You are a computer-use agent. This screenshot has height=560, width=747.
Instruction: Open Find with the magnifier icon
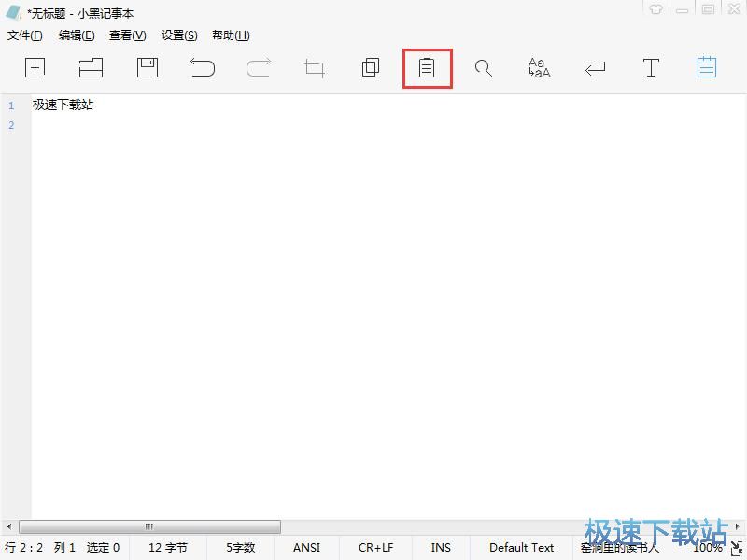(x=483, y=67)
